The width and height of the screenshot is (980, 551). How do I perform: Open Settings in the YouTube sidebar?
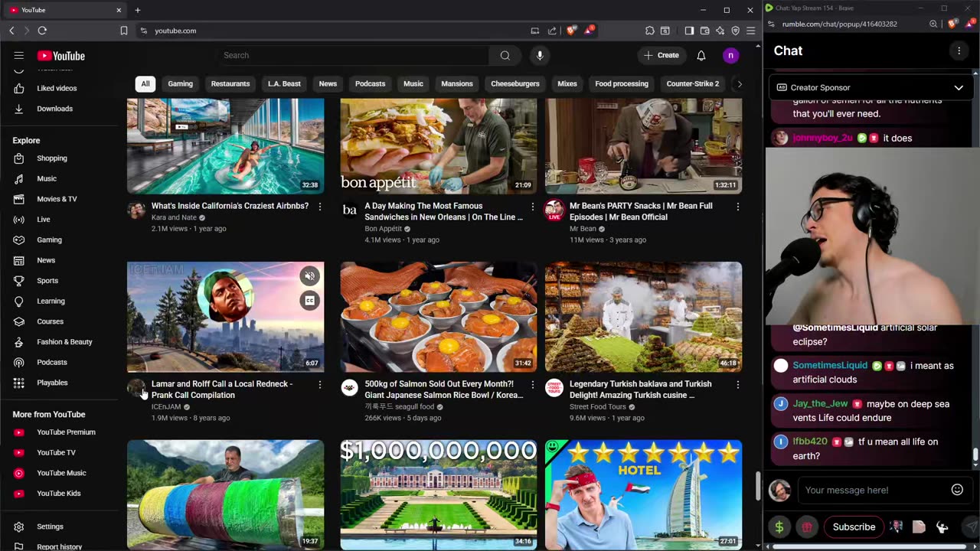pos(50,527)
